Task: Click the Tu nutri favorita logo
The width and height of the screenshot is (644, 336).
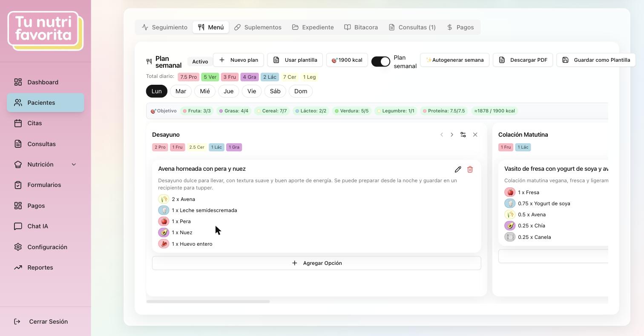Action: (46, 31)
